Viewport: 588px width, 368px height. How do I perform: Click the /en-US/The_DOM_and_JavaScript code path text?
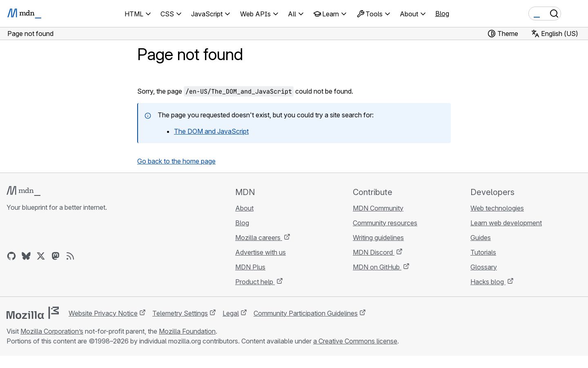point(238,92)
